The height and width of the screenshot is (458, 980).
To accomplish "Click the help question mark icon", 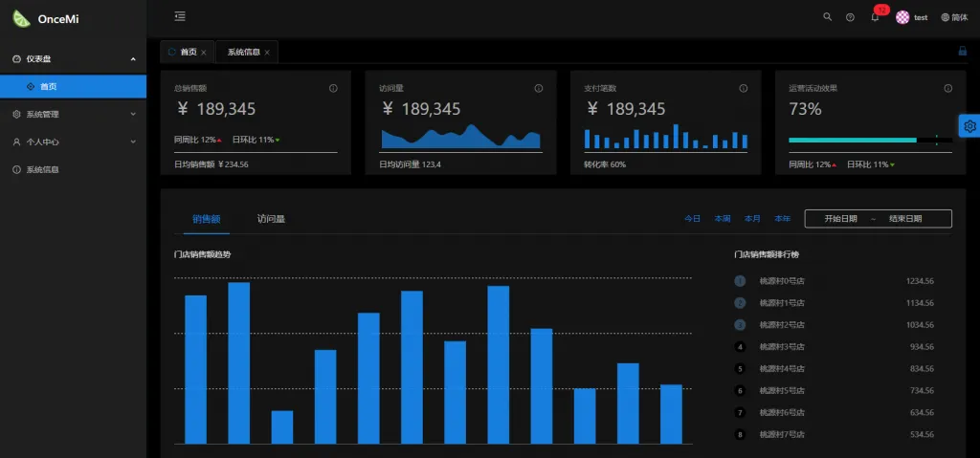I will pos(850,17).
